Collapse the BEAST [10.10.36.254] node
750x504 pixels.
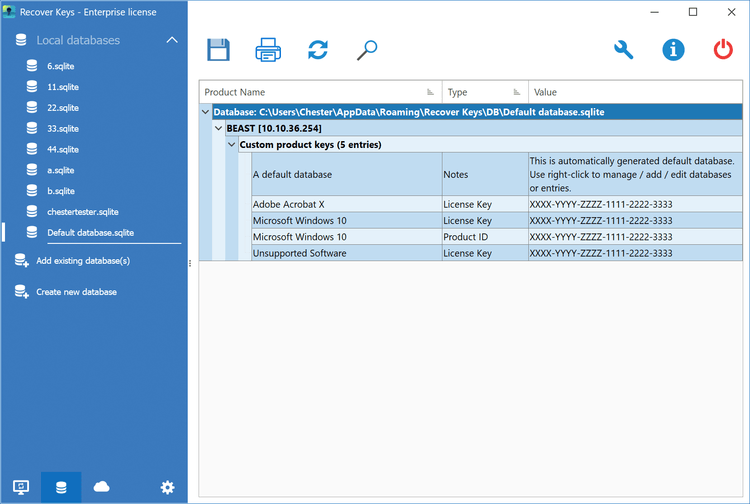[219, 128]
